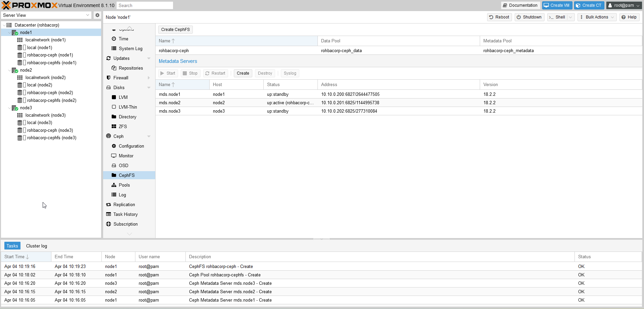
Task: Collapse the Datacenter tree node
Action: click(4, 25)
